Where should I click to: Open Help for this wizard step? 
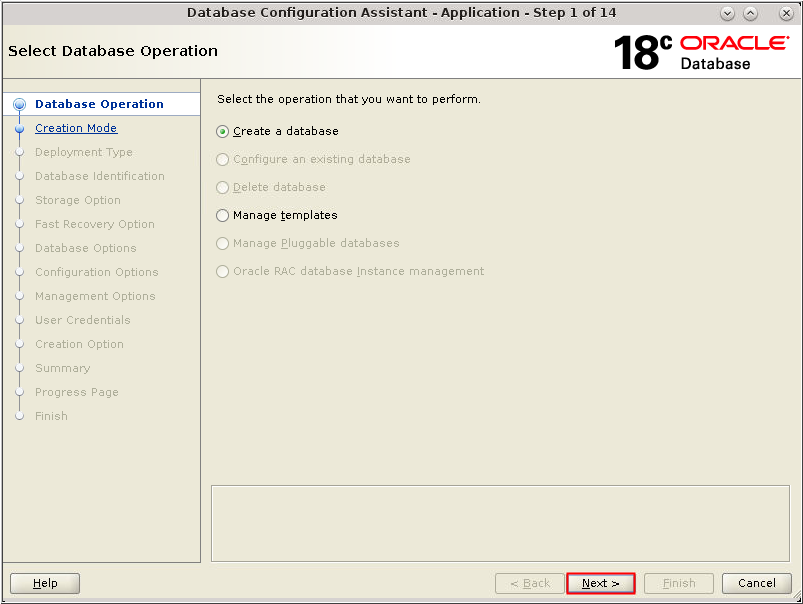tap(45, 583)
